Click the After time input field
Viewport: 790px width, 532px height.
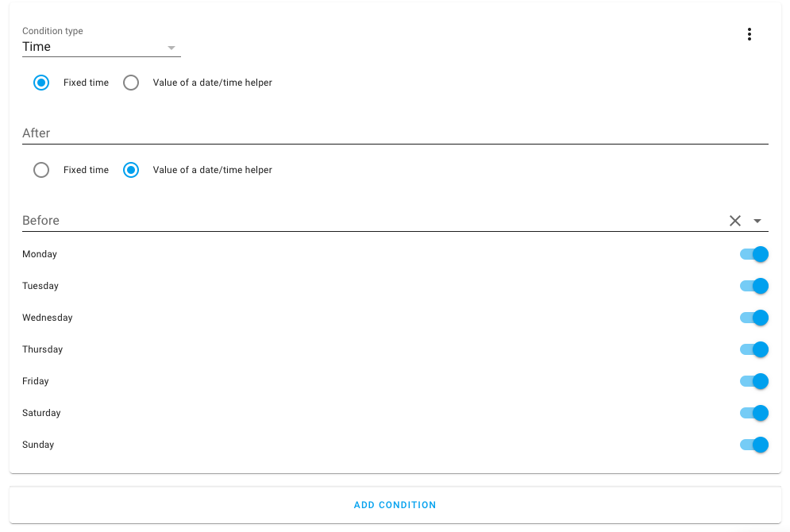[x=318, y=133]
